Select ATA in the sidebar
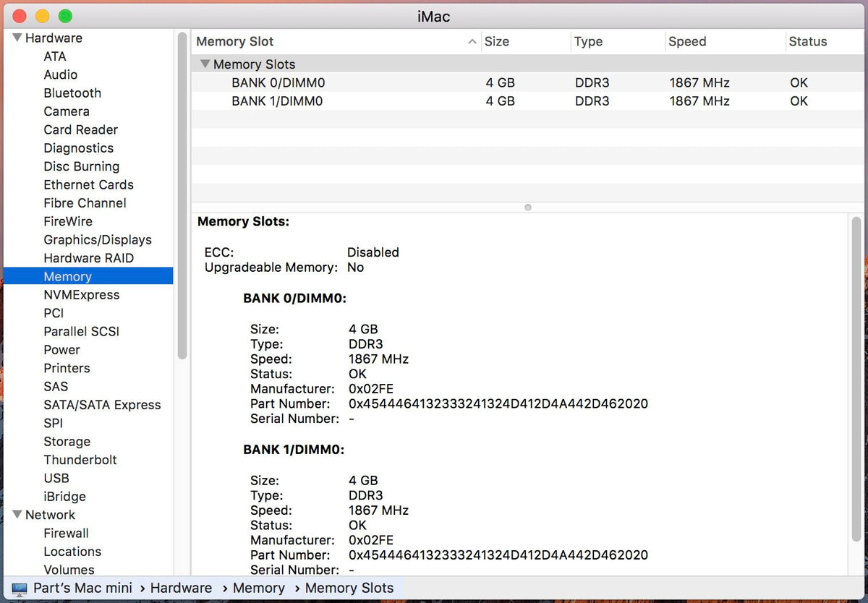Image resolution: width=868 pixels, height=603 pixels. pos(55,56)
